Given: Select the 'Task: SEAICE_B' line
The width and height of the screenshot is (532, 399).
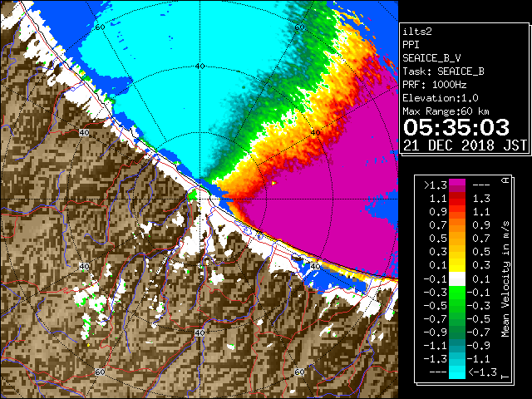Looking at the screenshot, I should (443, 71).
